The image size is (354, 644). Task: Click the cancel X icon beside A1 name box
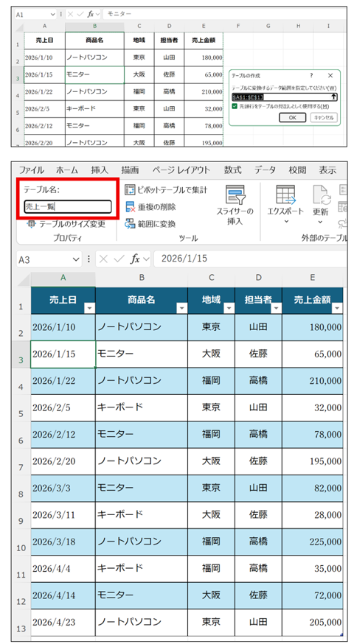pos(70,14)
